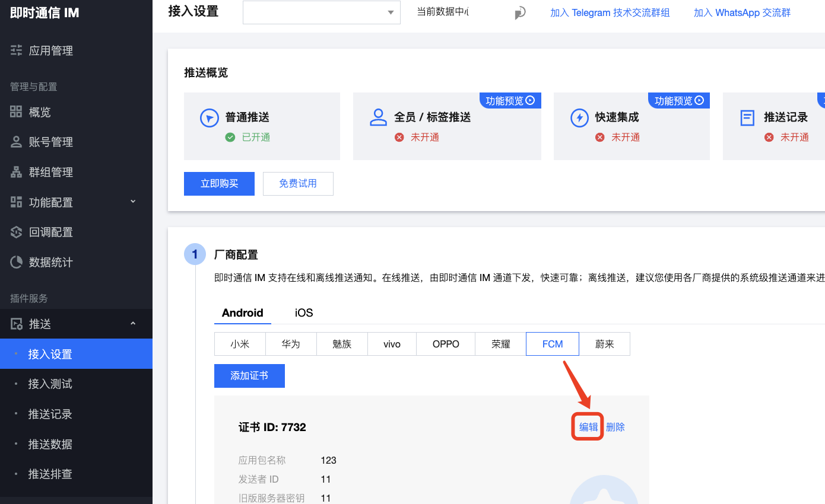Screen dimensions: 825x504
Task: Delete certificate 7732 via 删除 link
Action: (615, 427)
